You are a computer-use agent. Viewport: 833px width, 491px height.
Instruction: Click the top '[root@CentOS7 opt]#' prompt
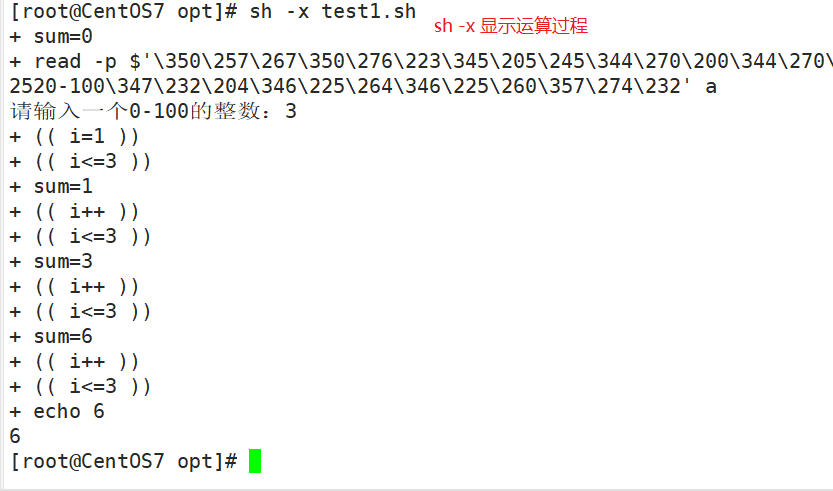123,11
